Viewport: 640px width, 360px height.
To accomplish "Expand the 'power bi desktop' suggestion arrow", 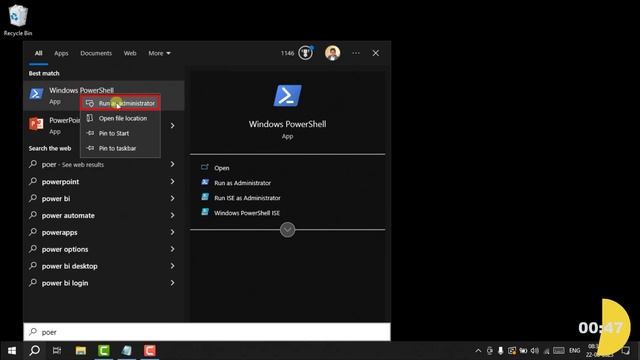I will (172, 266).
